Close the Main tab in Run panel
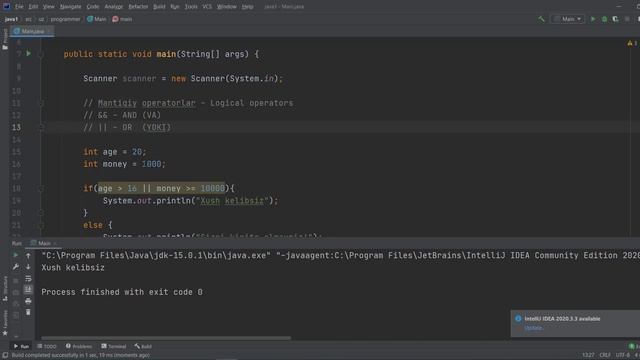The height and width of the screenshot is (360, 640). click(55, 243)
